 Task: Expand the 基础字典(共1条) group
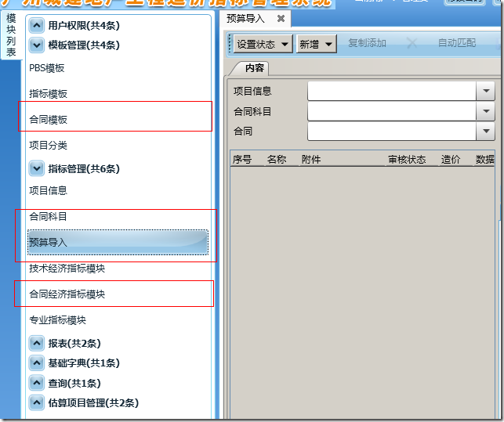click(x=37, y=363)
